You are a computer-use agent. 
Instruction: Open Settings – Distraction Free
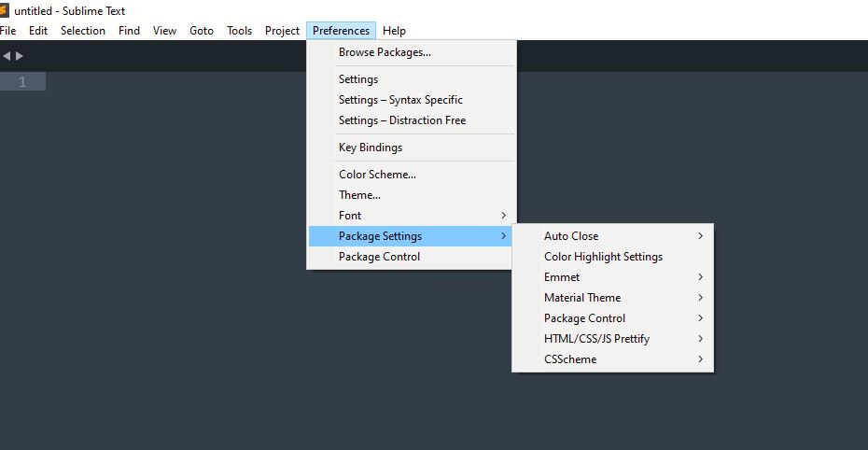(x=412, y=120)
